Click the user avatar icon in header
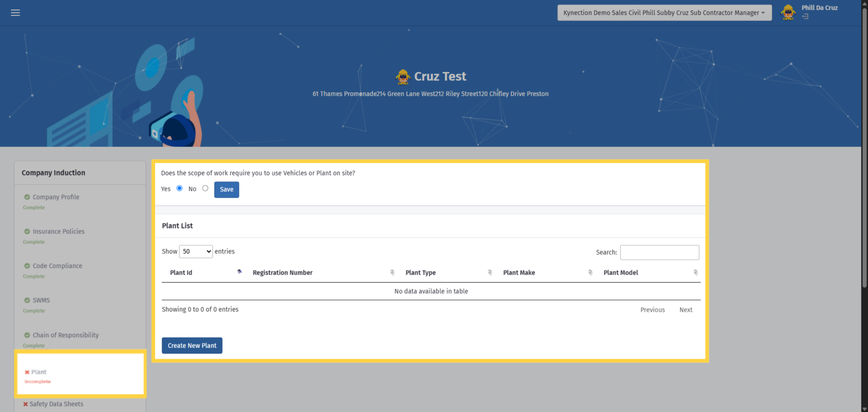The height and width of the screenshot is (412, 868). point(788,13)
